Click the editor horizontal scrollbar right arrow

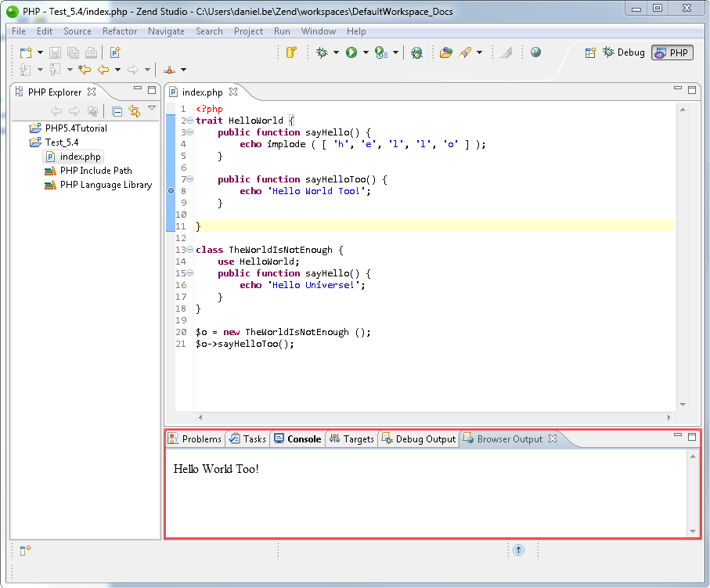(669, 417)
